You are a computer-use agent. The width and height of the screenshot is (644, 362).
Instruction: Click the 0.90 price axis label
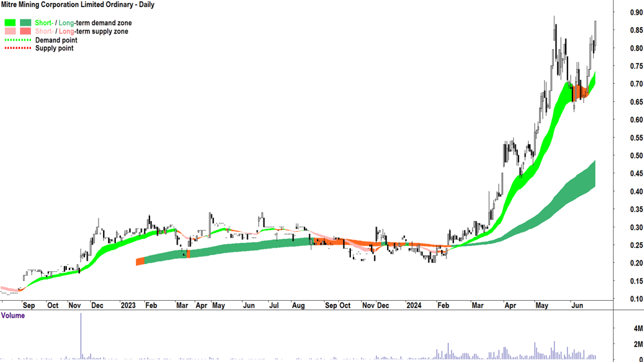tap(636, 12)
